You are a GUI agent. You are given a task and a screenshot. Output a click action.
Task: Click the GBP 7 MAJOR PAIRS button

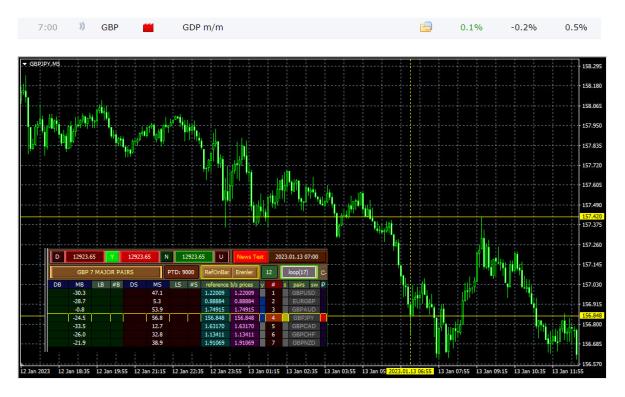point(106,272)
